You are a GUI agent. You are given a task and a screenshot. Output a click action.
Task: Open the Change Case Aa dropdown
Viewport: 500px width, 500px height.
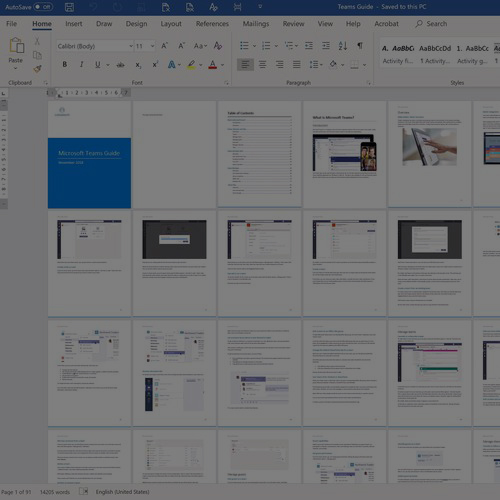click(201, 46)
